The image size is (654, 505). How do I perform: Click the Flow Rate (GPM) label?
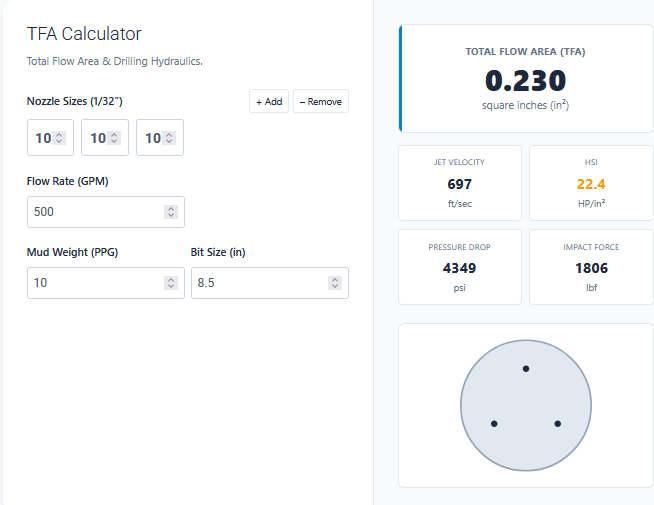click(x=68, y=181)
